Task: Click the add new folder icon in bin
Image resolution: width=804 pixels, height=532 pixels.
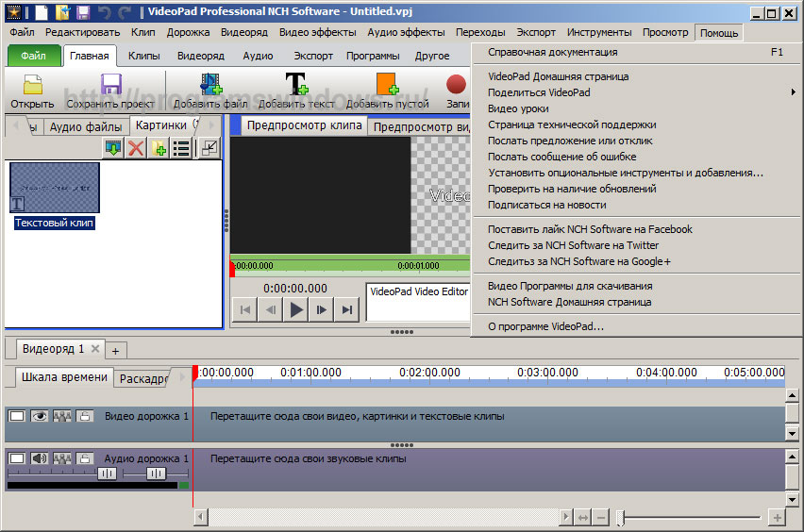Action: coord(159,149)
